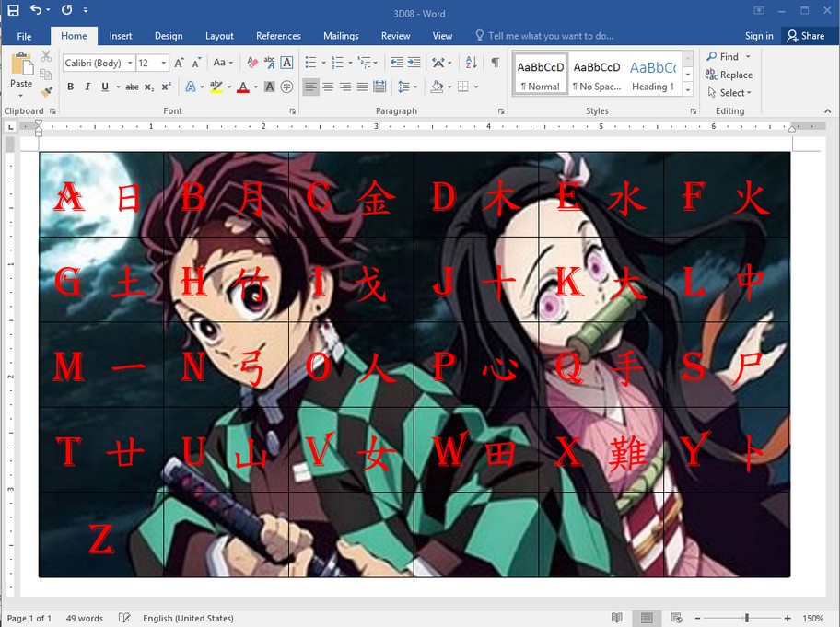Decrease font size with Shrink Font
Screen dimensions: 840x627
tap(196, 63)
